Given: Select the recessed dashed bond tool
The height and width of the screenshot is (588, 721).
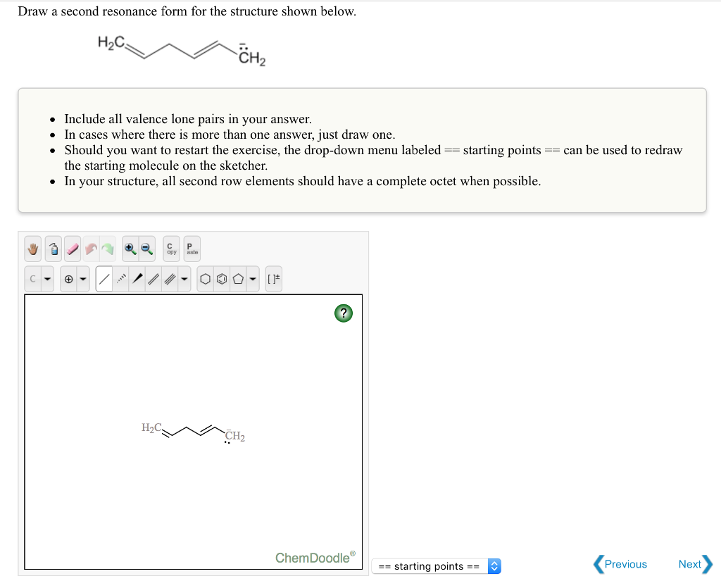Looking at the screenshot, I should pos(121,279).
